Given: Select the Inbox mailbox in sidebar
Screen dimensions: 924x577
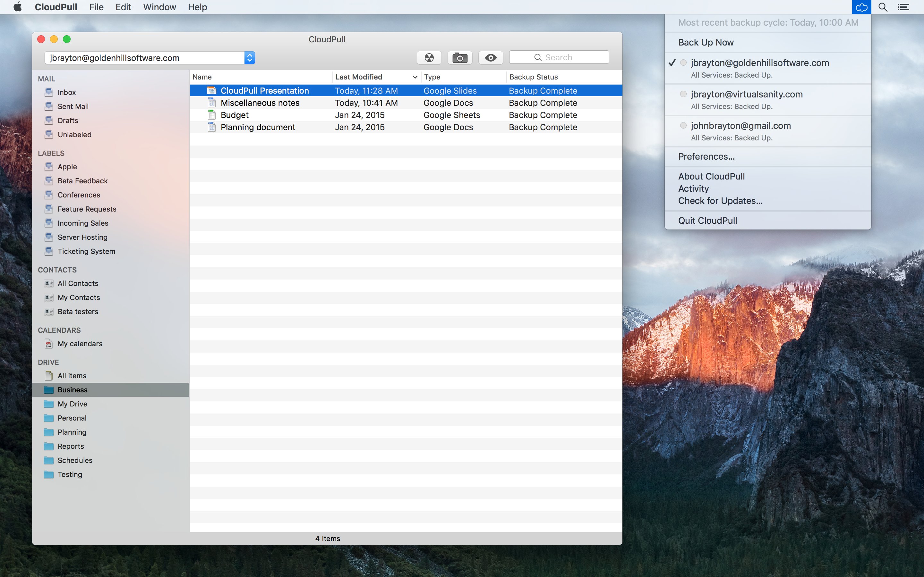Looking at the screenshot, I should pyautogui.click(x=66, y=92).
